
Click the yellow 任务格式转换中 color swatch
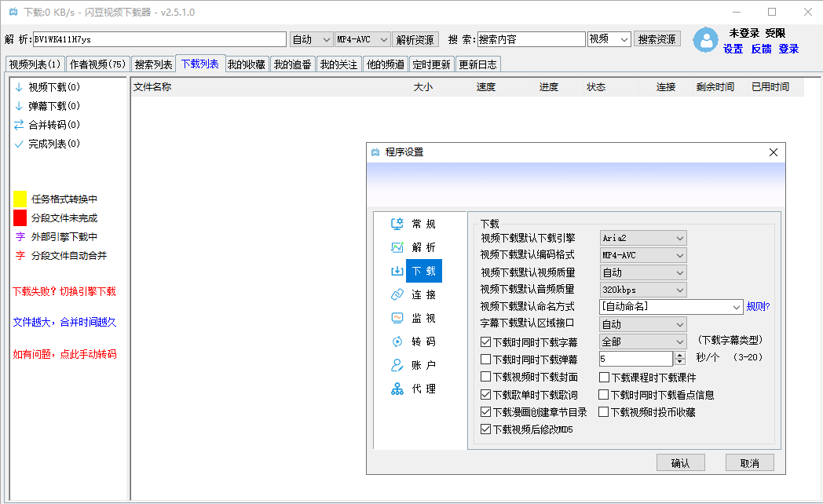[20, 199]
